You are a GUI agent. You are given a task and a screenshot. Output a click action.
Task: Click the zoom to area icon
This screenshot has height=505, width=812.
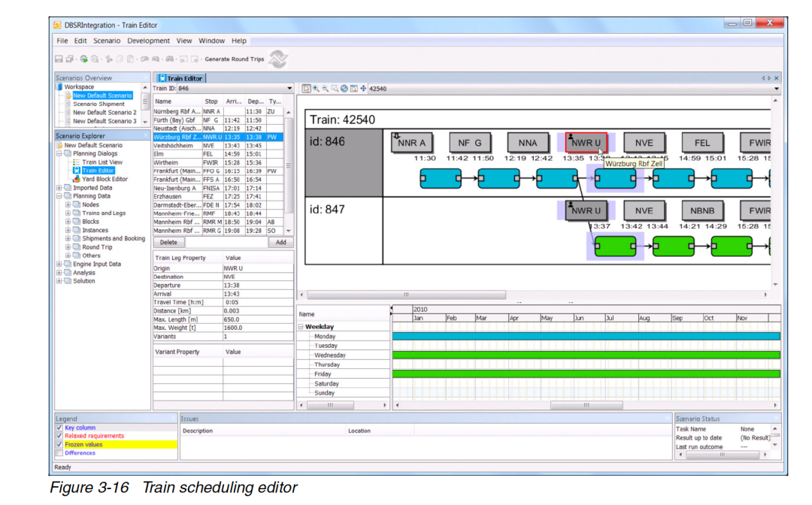[x=335, y=89]
